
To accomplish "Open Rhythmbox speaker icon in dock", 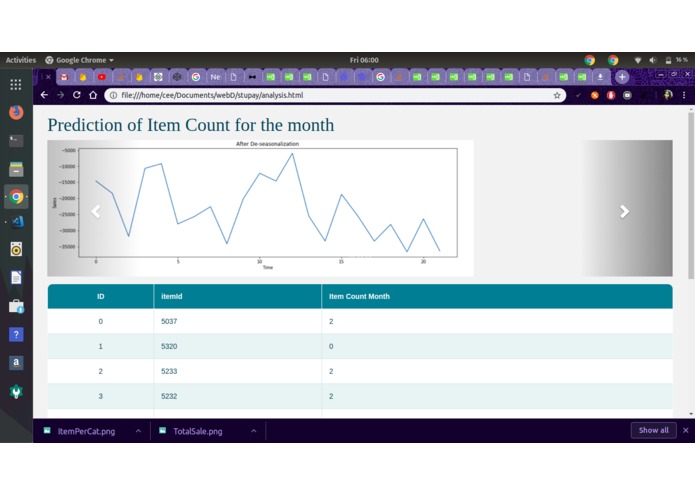I will [x=16, y=249].
